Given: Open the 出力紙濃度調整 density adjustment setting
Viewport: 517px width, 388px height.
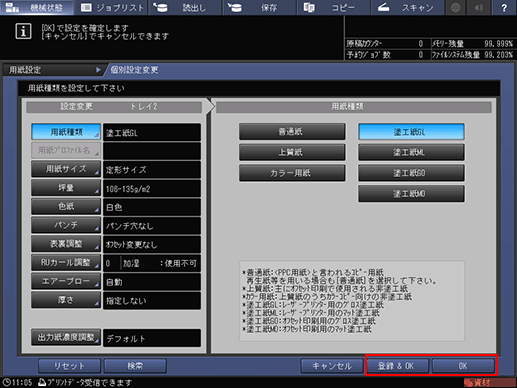Looking at the screenshot, I should [x=66, y=337].
